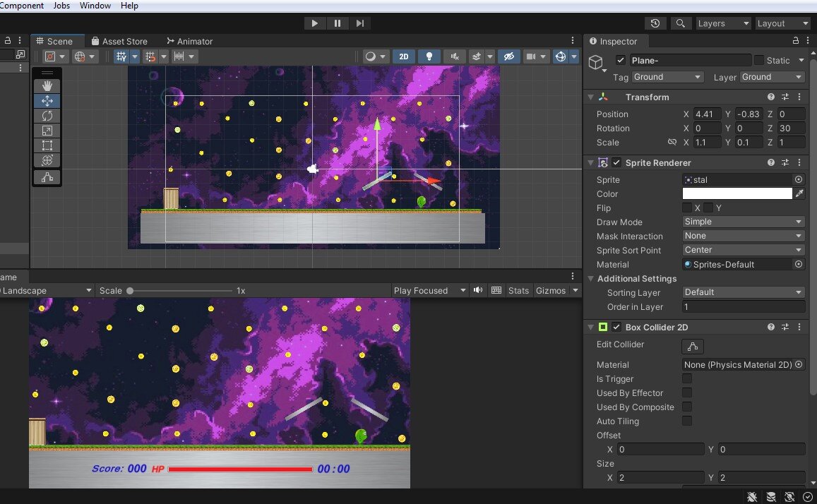Open Layer dropdown showing Ground
Screen dimensions: 817x504
click(x=773, y=77)
